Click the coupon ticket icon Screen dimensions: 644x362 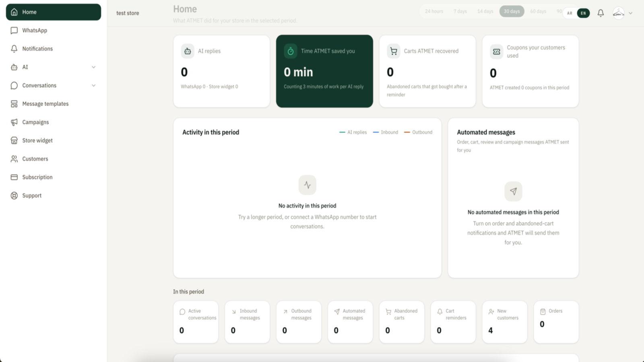tap(497, 51)
